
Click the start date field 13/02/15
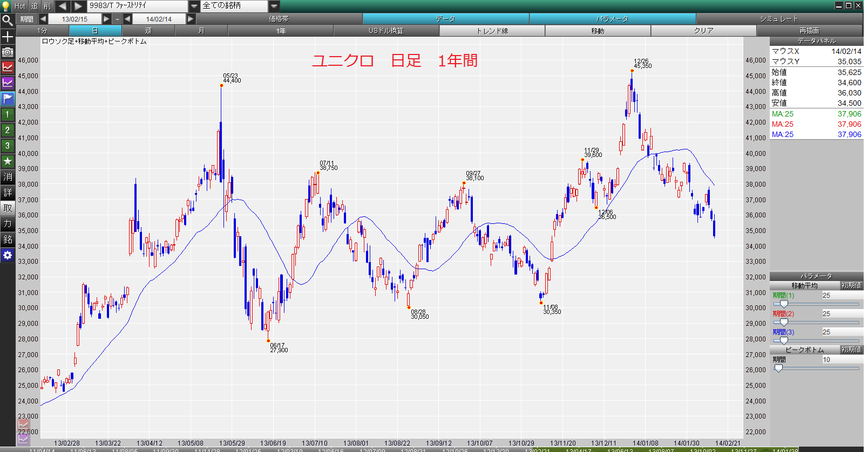click(74, 19)
